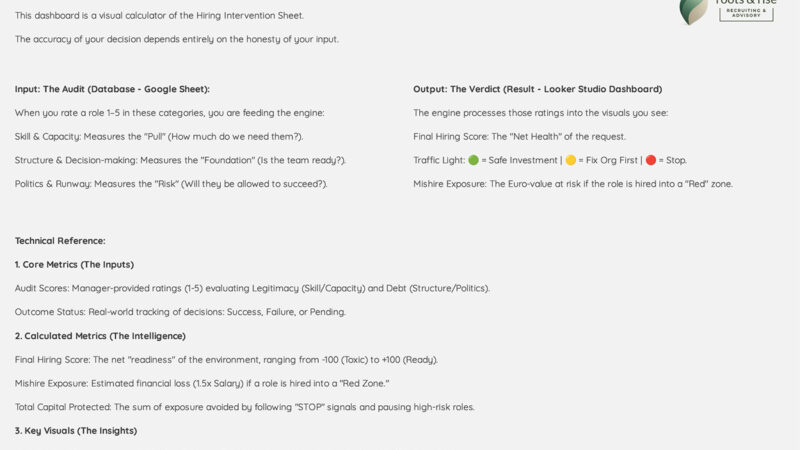Click the yellow Fix Org First circle
This screenshot has height=450, width=800.
point(571,160)
